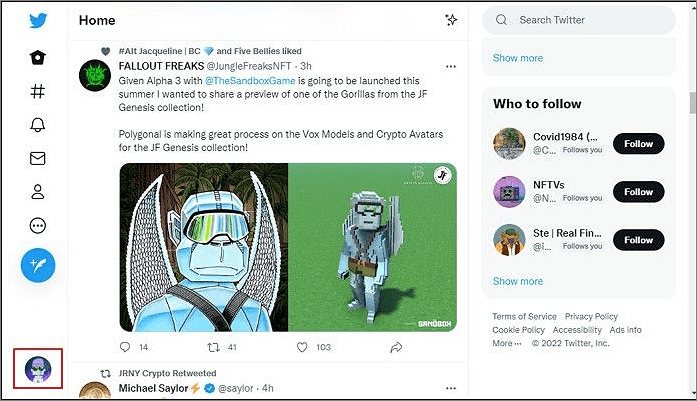Image resolution: width=697 pixels, height=401 pixels.
Task: Click the Twitter bird logo
Action: click(38, 21)
